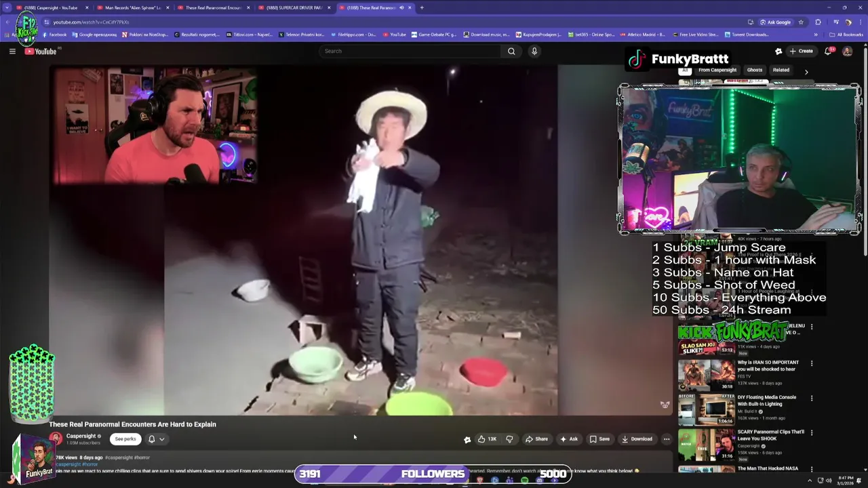Open the YouTube notifications bell

828,51
